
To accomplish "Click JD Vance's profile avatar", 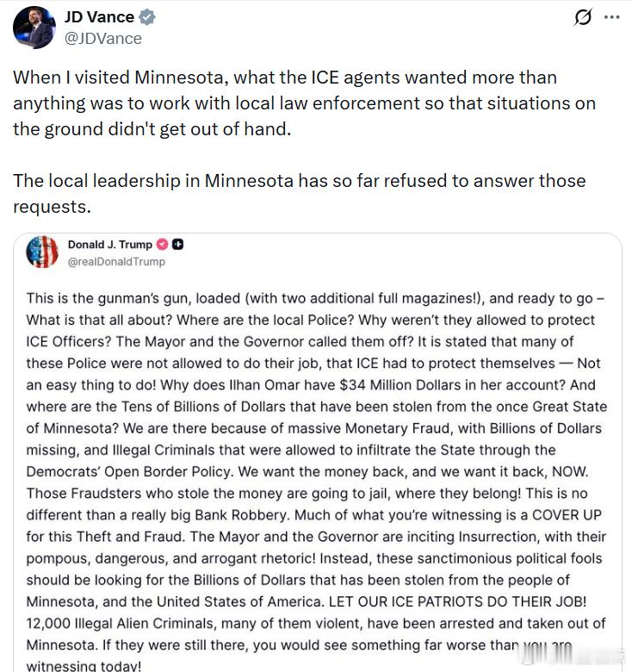I will tap(34, 27).
